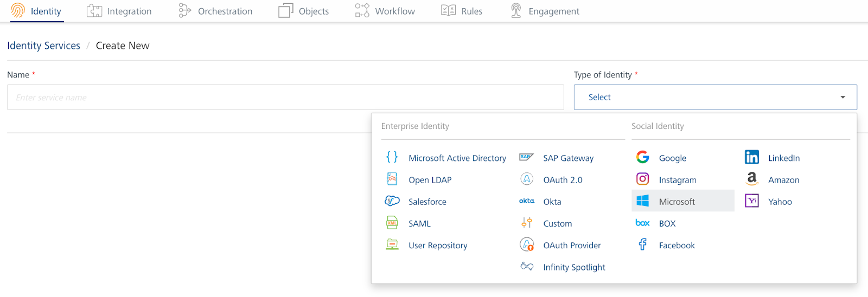Switch to the Workflow tab
Viewport: 868px width, 297px height.
pos(385,11)
